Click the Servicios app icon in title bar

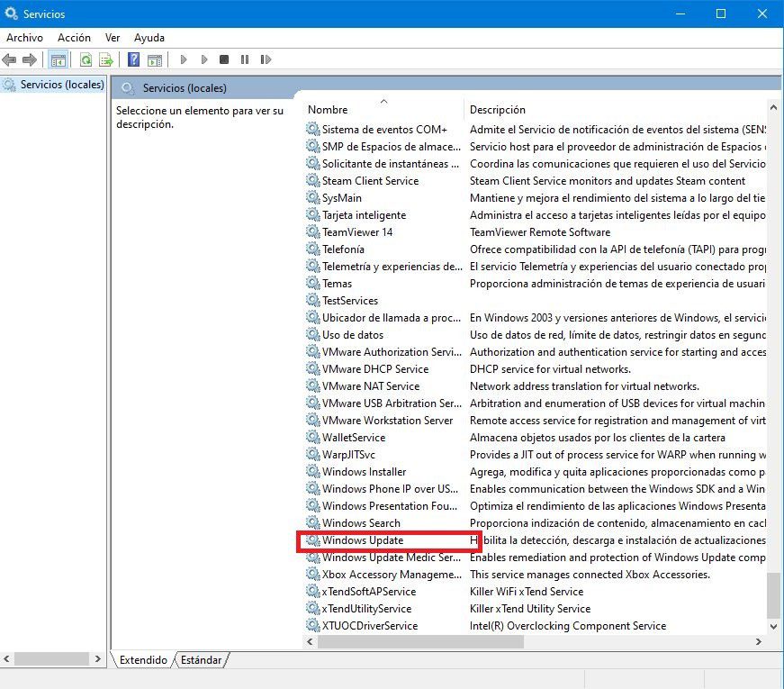[11, 14]
